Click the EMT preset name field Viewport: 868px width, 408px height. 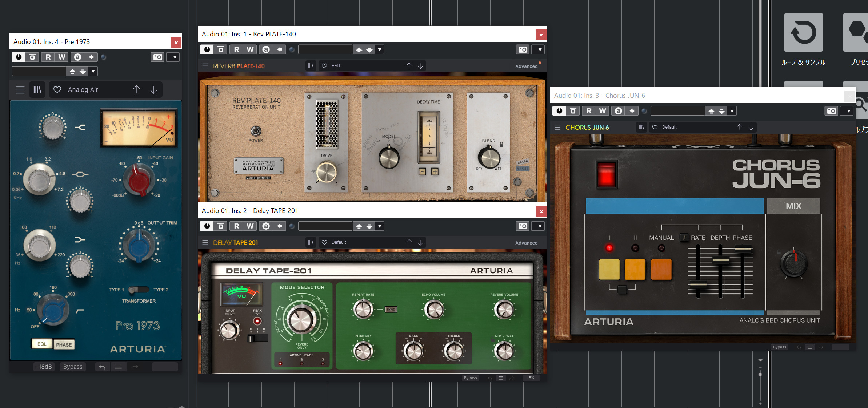366,66
